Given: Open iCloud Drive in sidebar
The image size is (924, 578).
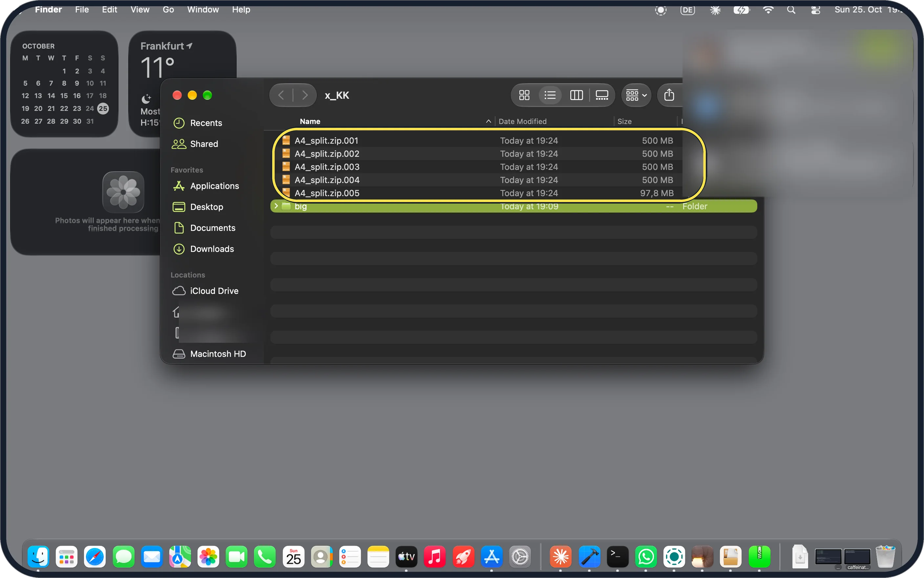Looking at the screenshot, I should [214, 291].
